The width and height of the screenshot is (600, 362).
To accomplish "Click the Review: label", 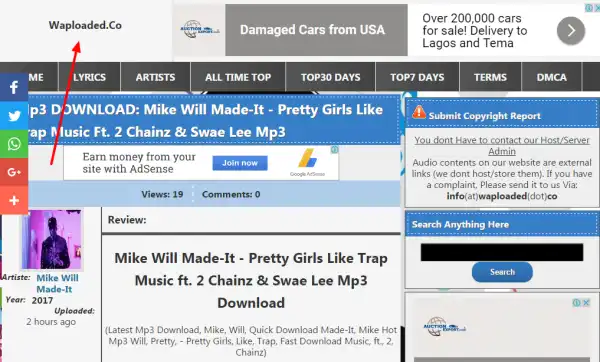I will pos(127,220).
